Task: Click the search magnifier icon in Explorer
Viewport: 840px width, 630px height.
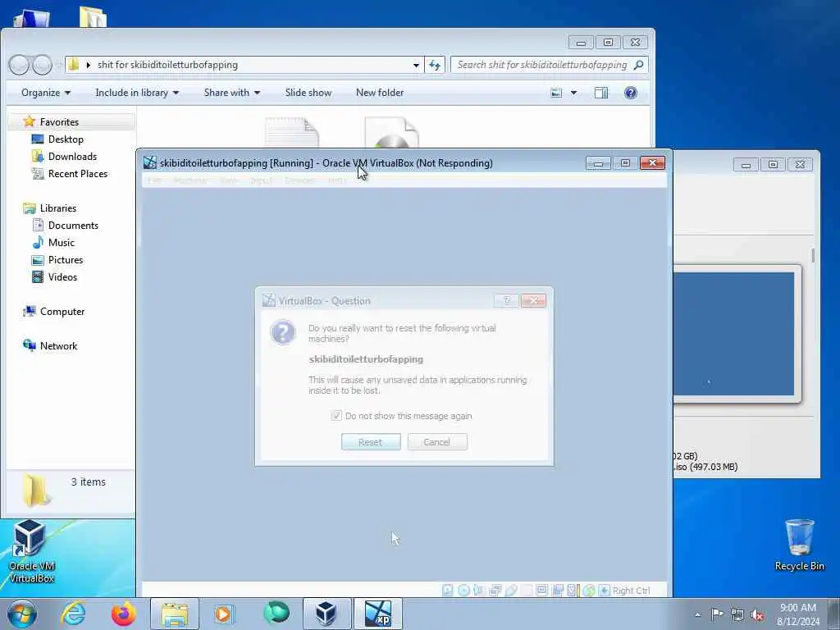Action: pos(638,65)
